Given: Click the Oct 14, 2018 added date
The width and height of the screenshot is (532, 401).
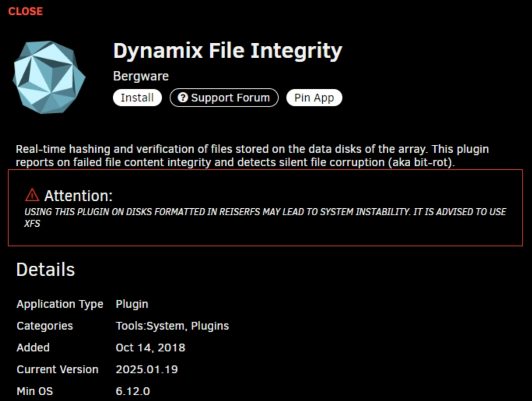Looking at the screenshot, I should [151, 347].
